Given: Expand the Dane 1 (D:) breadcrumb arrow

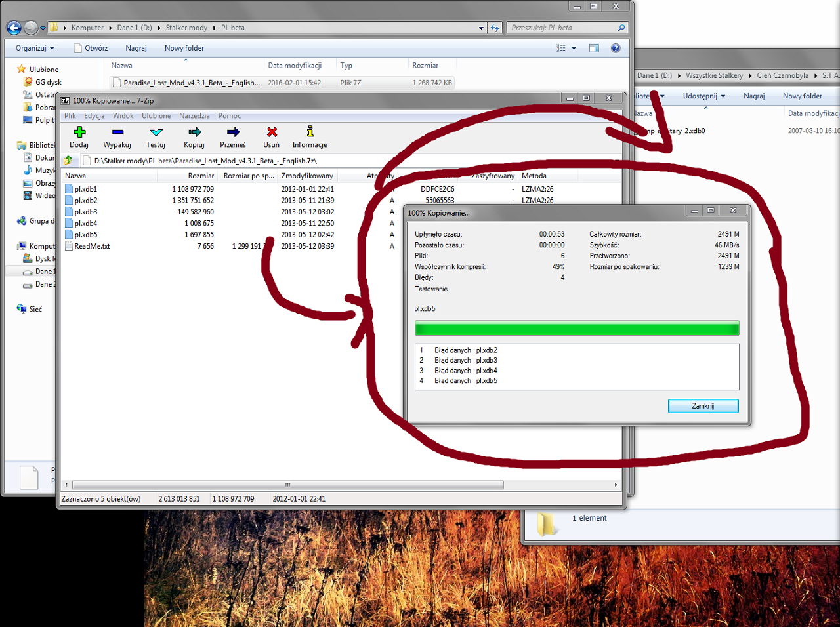Looking at the screenshot, I should point(159,28).
